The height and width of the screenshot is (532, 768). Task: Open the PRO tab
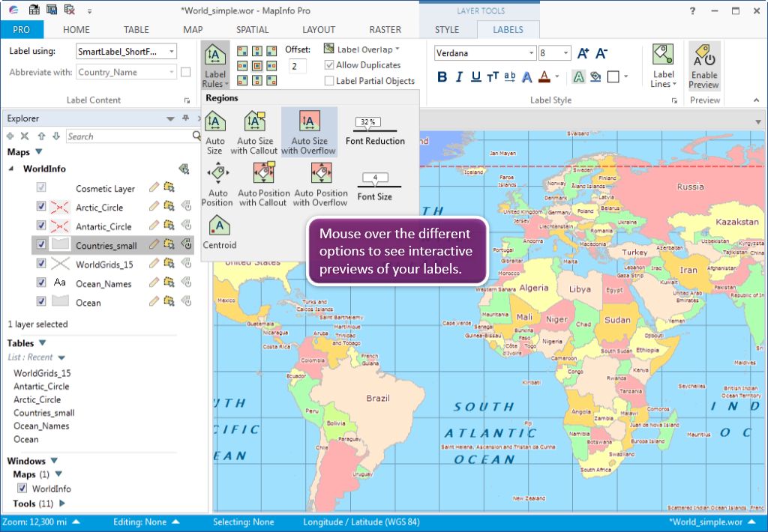22,29
